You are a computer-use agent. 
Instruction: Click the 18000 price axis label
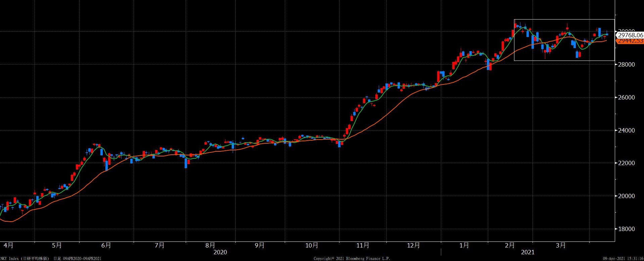[x=626, y=229]
